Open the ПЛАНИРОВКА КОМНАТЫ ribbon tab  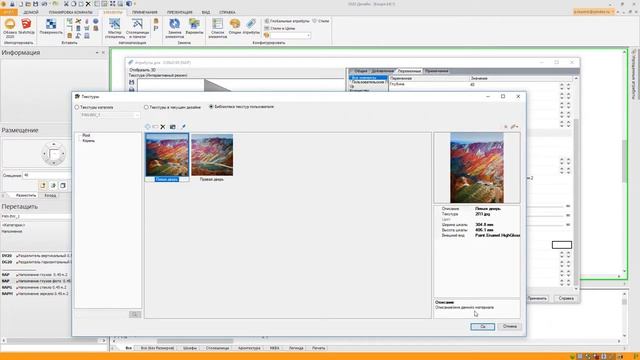coord(70,12)
